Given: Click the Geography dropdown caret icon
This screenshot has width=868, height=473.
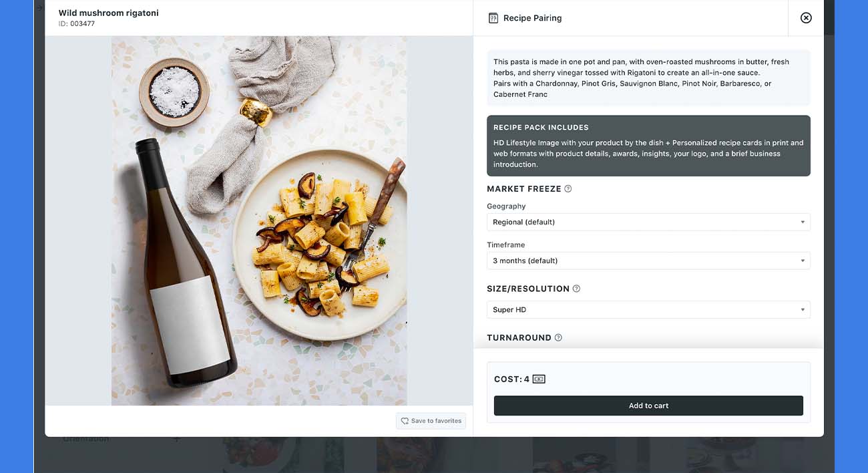Looking at the screenshot, I should coord(803,222).
